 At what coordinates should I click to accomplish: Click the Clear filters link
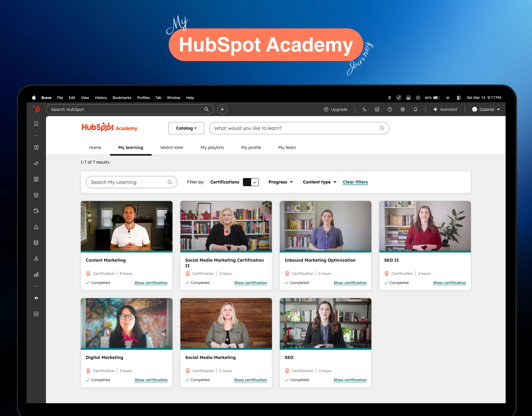coord(355,182)
